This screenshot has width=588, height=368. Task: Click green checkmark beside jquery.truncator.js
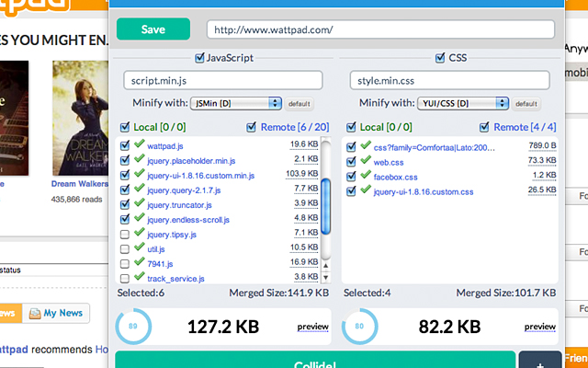coord(140,202)
